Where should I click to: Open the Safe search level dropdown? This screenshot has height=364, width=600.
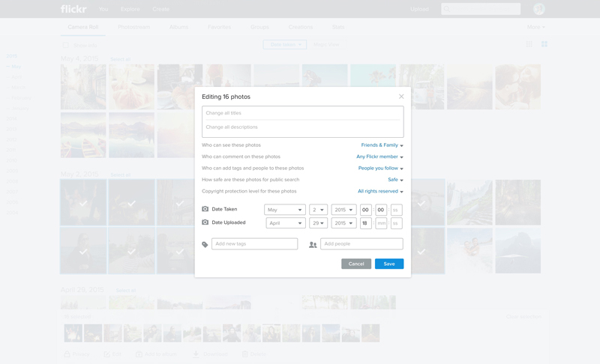(x=395, y=180)
